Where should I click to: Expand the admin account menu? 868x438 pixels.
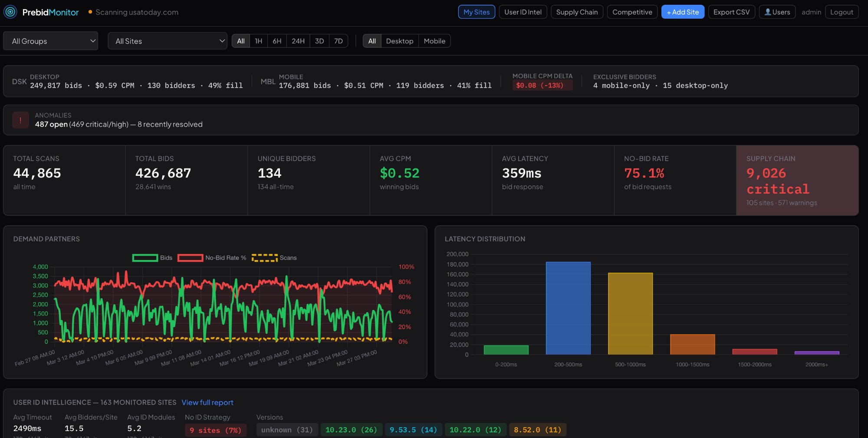tap(811, 12)
